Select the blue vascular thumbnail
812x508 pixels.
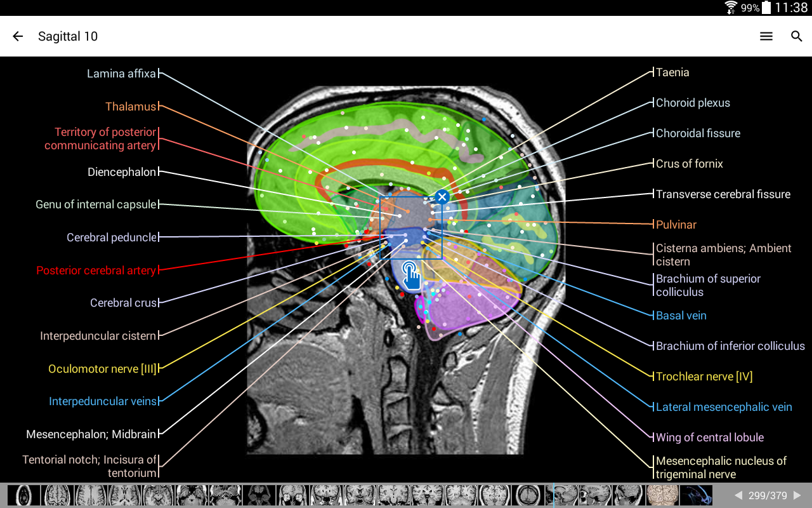[x=696, y=495]
